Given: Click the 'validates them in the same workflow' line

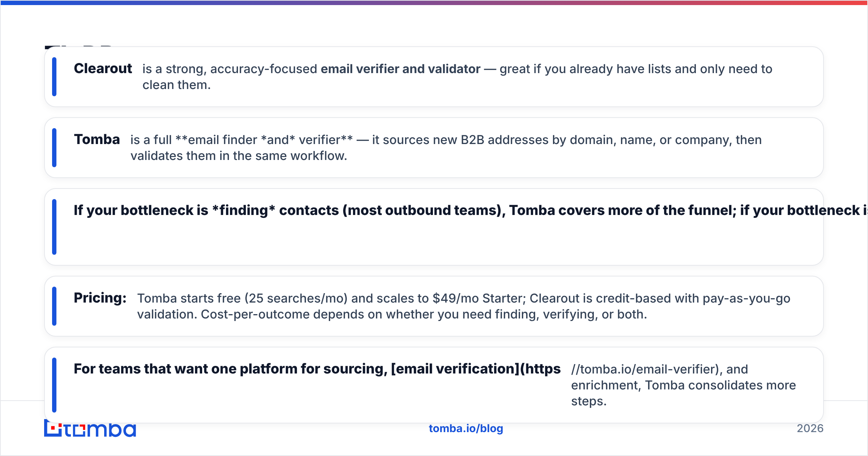Looking at the screenshot, I should coord(239,156).
